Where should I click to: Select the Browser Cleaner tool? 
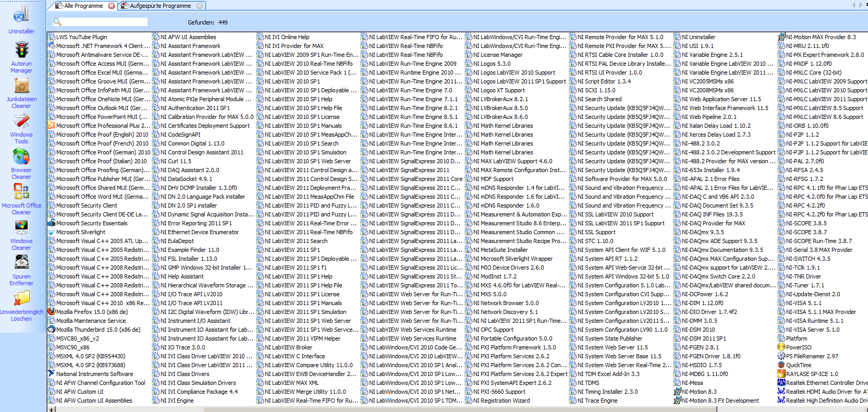click(21, 164)
